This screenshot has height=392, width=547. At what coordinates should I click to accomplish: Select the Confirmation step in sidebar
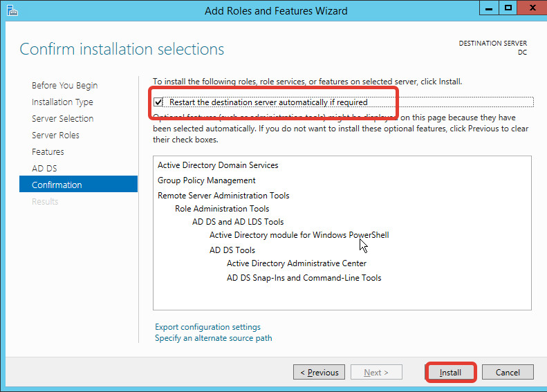(57, 185)
